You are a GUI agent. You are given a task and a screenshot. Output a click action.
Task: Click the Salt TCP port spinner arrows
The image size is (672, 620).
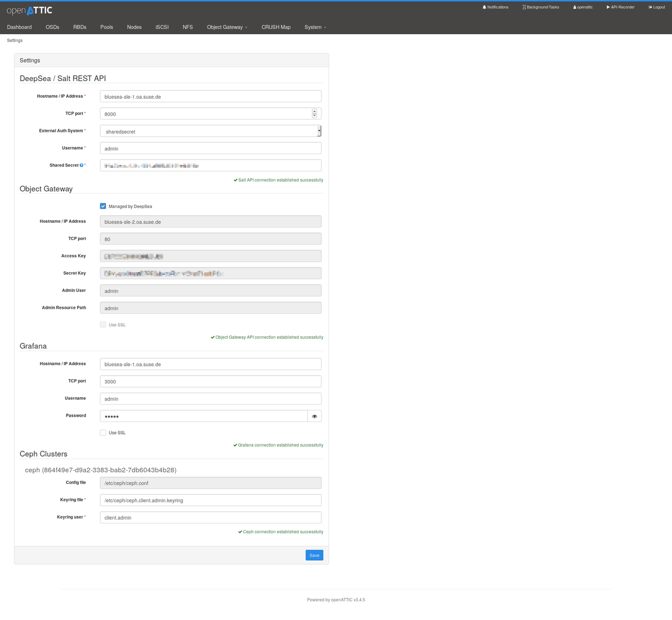point(314,113)
